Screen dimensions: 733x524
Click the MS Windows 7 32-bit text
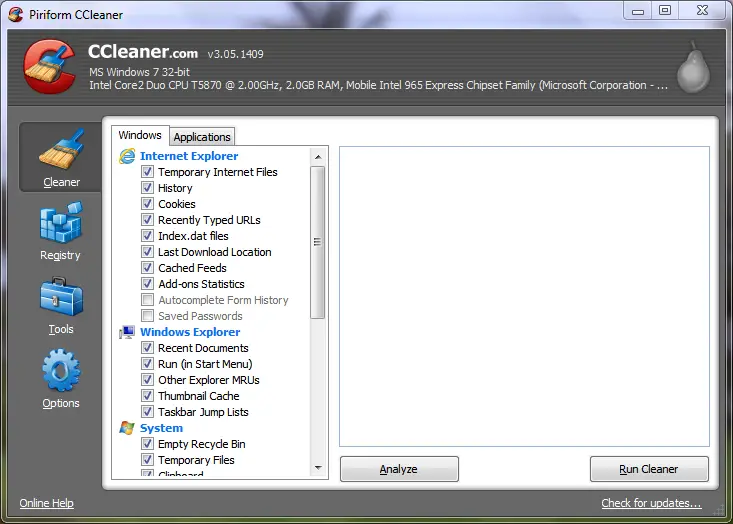point(139,72)
